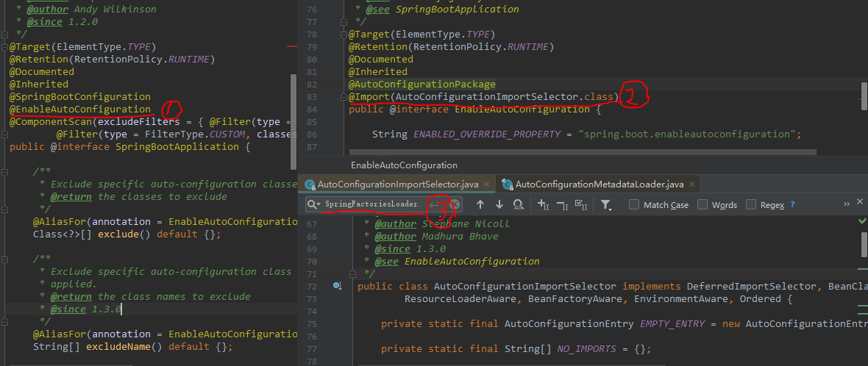Clear the SpringFactoriesLoader search text
Screen dimensions: 868x366
tap(455, 204)
